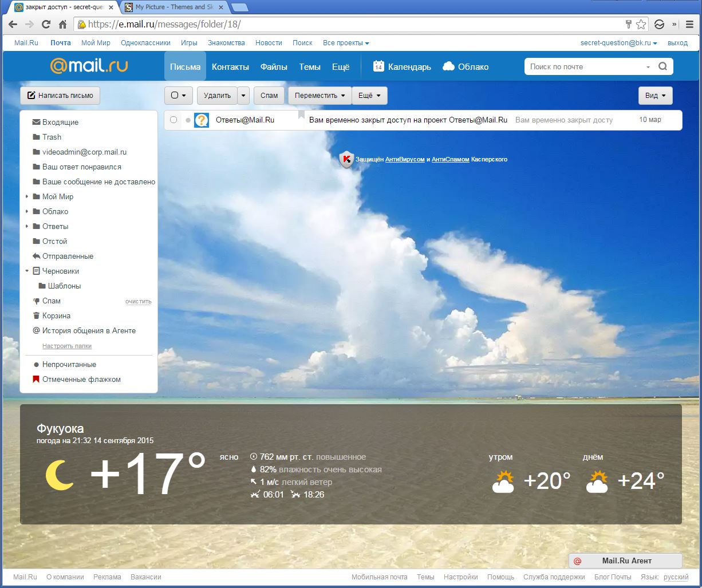The image size is (702, 588).
Task: Click the extension icon next to the star
Action: 659,25
